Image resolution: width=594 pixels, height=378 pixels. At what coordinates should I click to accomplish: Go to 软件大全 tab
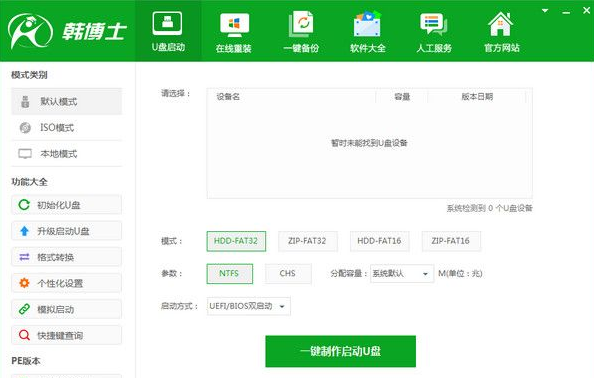coord(367,32)
